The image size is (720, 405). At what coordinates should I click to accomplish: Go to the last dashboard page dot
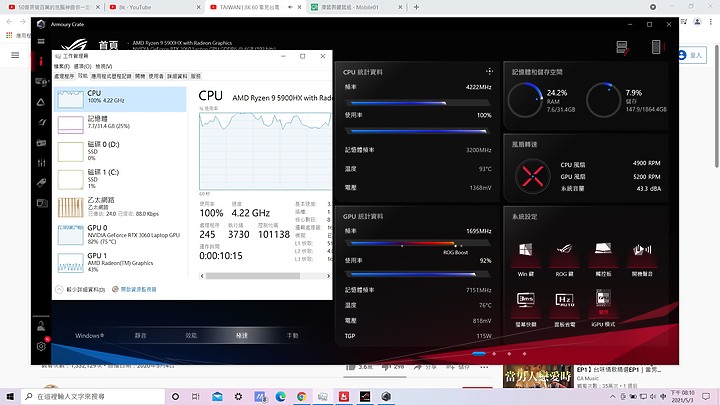coord(524,354)
